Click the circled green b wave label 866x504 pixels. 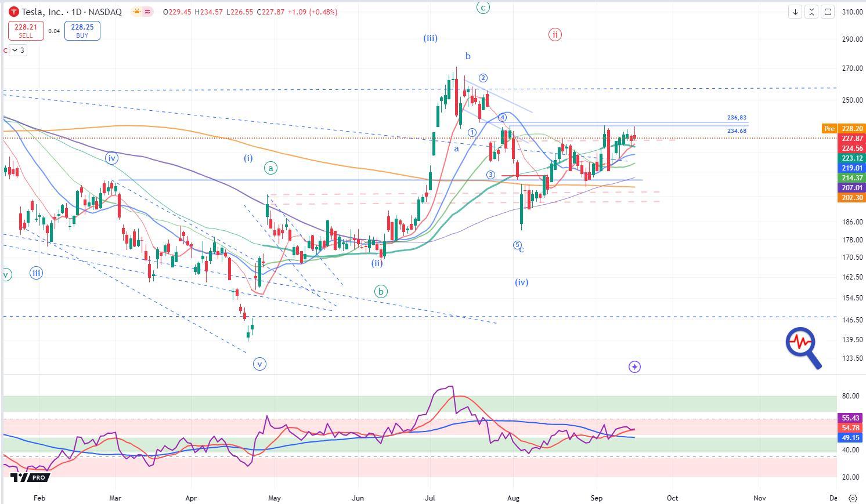(x=381, y=292)
